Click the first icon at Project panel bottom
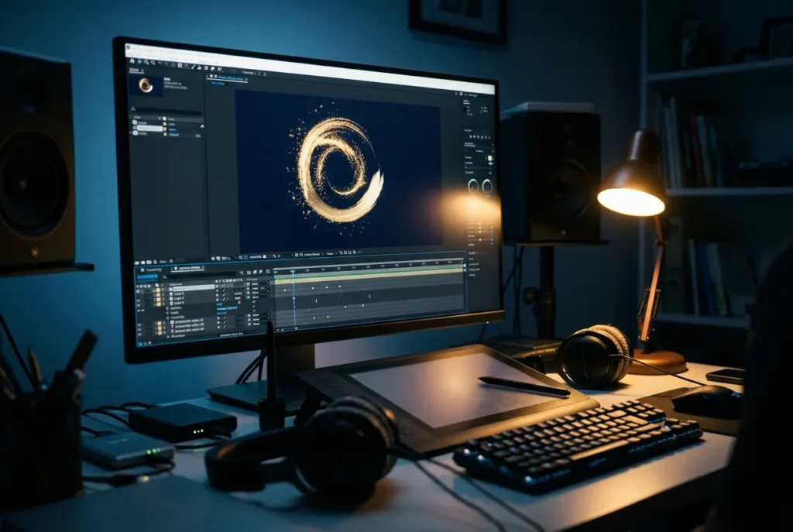Viewport: 793px width, 532px height. (x=136, y=263)
